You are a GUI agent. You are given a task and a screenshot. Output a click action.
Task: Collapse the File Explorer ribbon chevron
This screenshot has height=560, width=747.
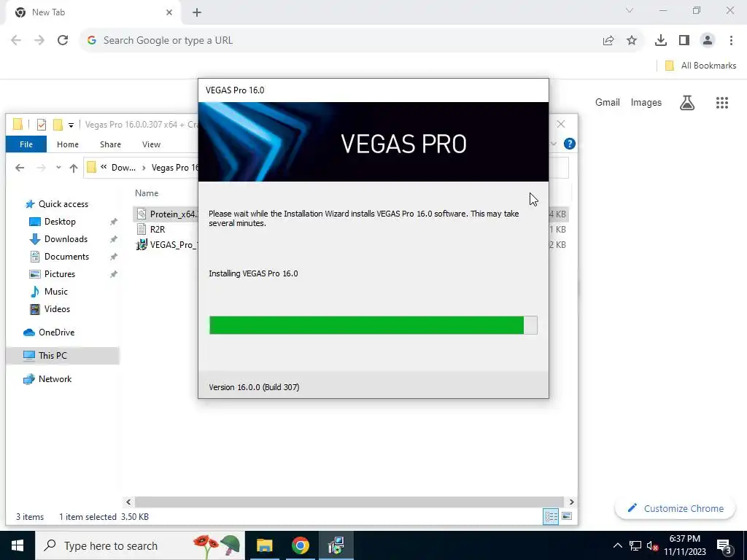(x=553, y=144)
